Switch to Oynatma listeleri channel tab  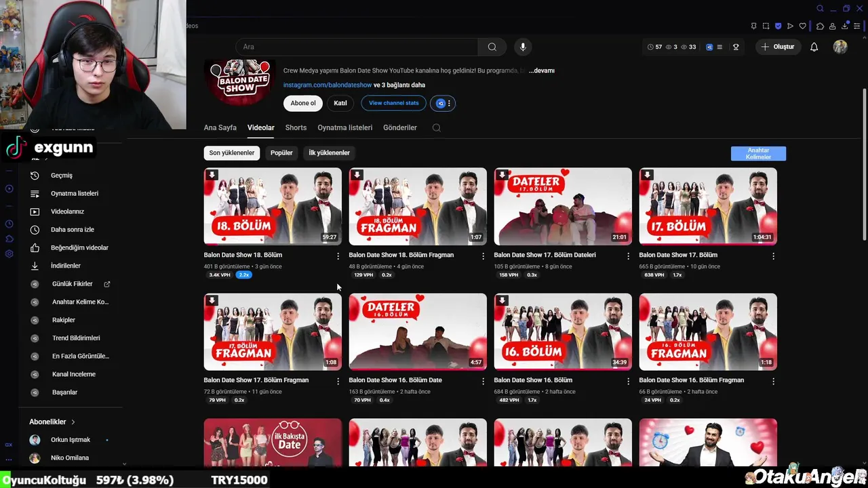[344, 127]
